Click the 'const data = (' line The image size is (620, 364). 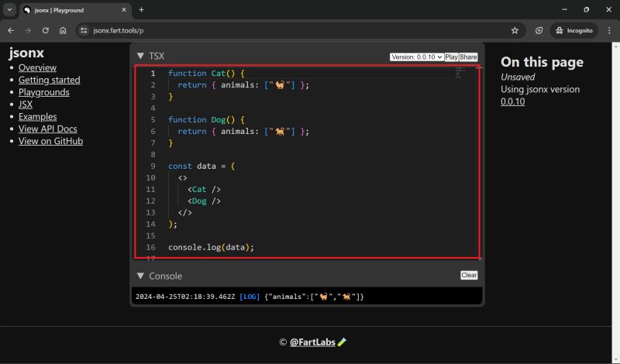coord(201,166)
